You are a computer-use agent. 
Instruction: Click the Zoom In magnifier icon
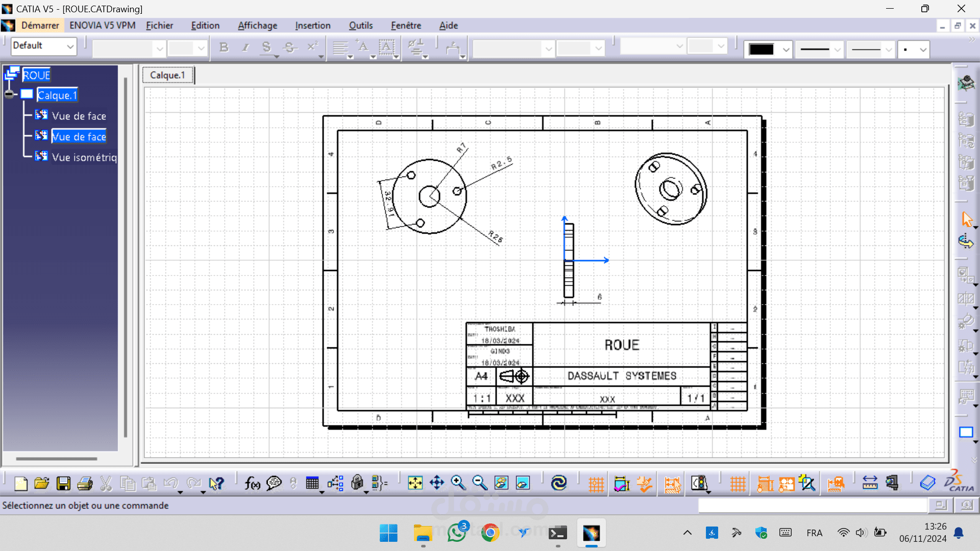click(458, 483)
